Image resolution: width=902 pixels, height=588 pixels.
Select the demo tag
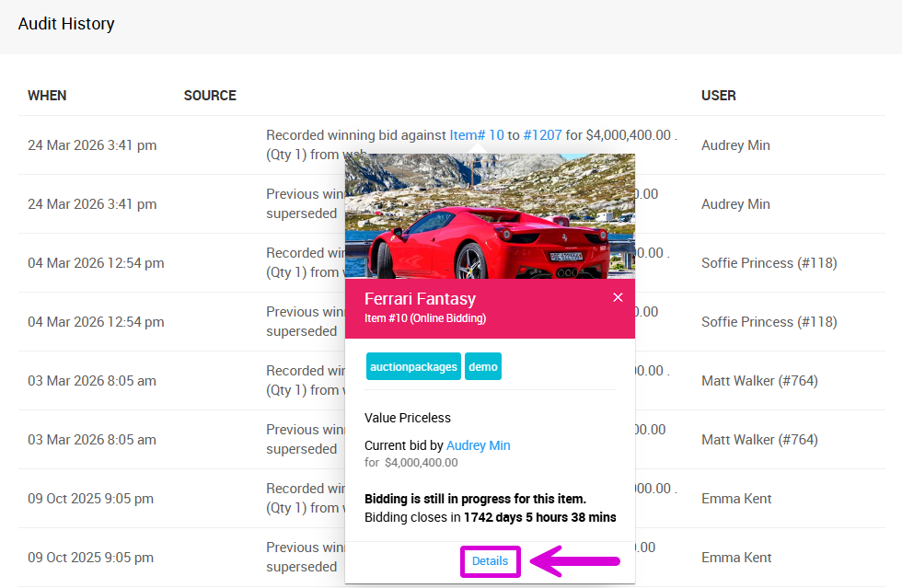coord(482,366)
